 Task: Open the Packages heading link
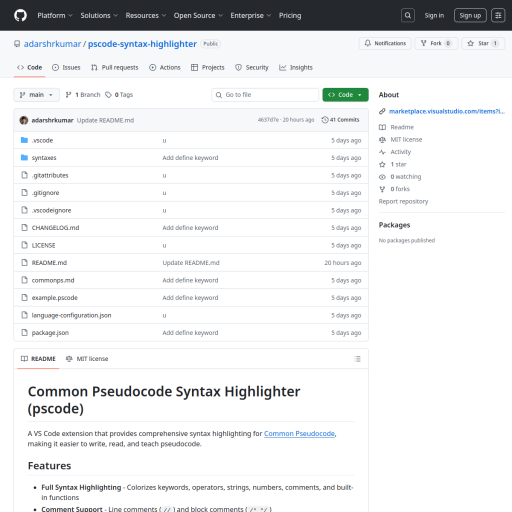(394, 225)
